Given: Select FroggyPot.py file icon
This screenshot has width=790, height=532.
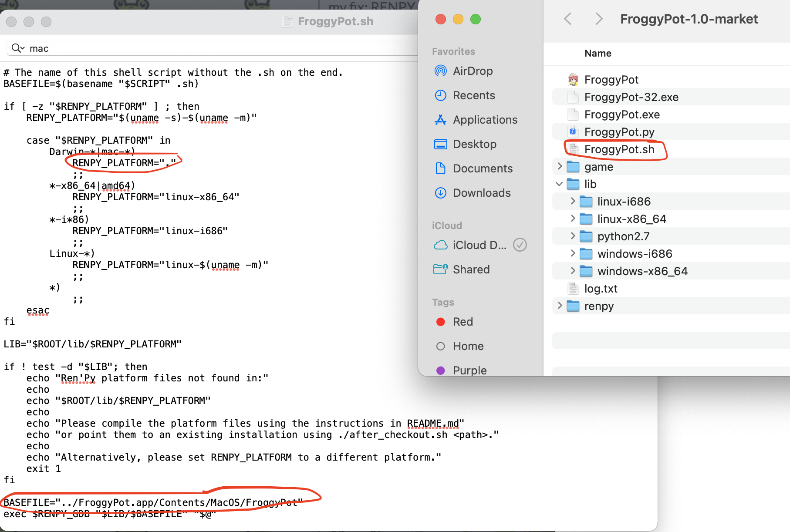Looking at the screenshot, I should [573, 132].
